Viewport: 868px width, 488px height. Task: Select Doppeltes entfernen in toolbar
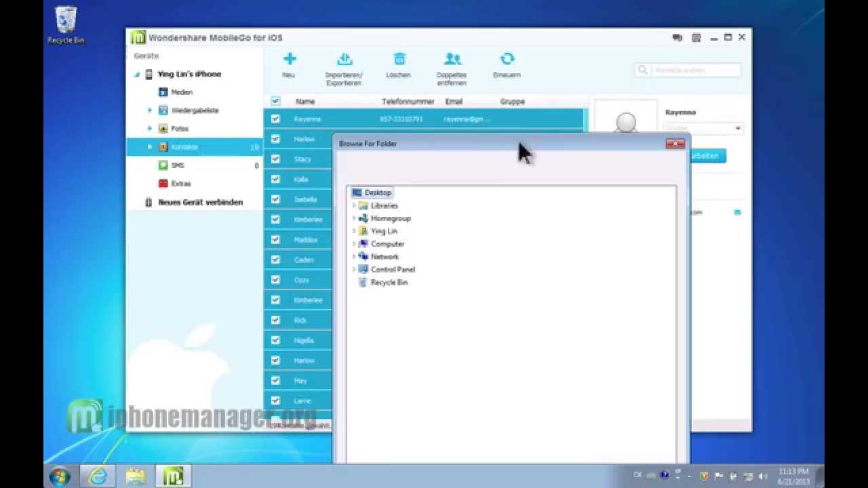click(x=452, y=68)
